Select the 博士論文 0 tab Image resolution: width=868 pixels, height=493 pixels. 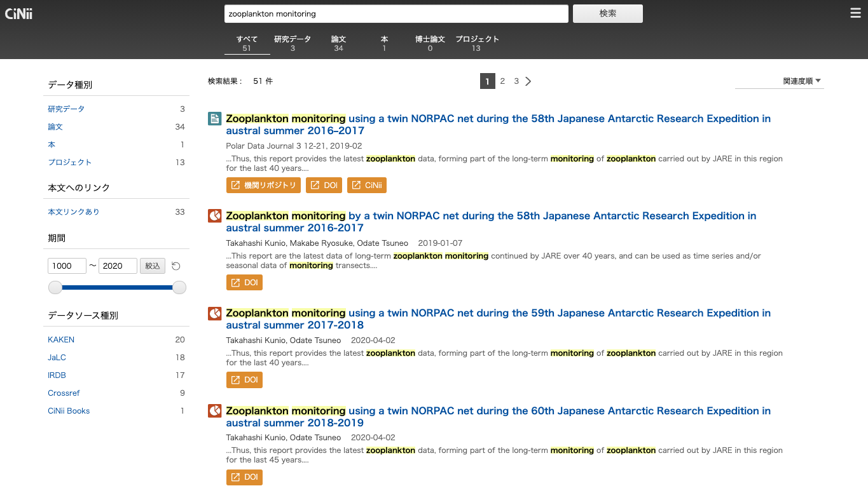point(430,43)
